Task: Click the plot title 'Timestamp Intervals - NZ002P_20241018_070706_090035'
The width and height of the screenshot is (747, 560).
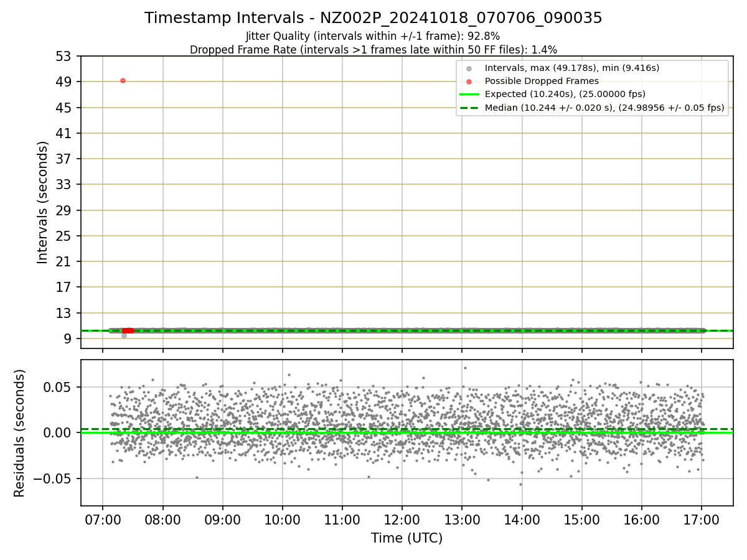Action: coord(374,18)
